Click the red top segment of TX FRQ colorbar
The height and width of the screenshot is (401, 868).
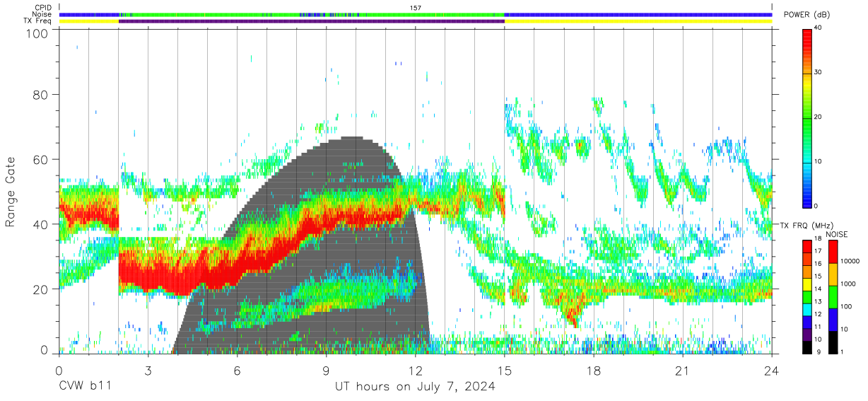807,247
